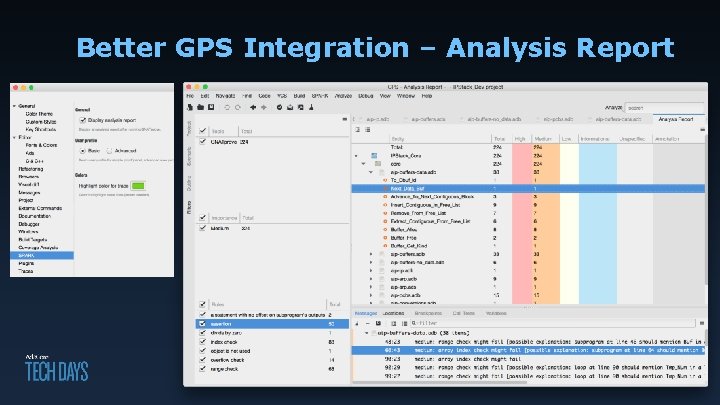Click the back arrow navigation icon
This screenshot has height=405, width=720.
point(253,107)
